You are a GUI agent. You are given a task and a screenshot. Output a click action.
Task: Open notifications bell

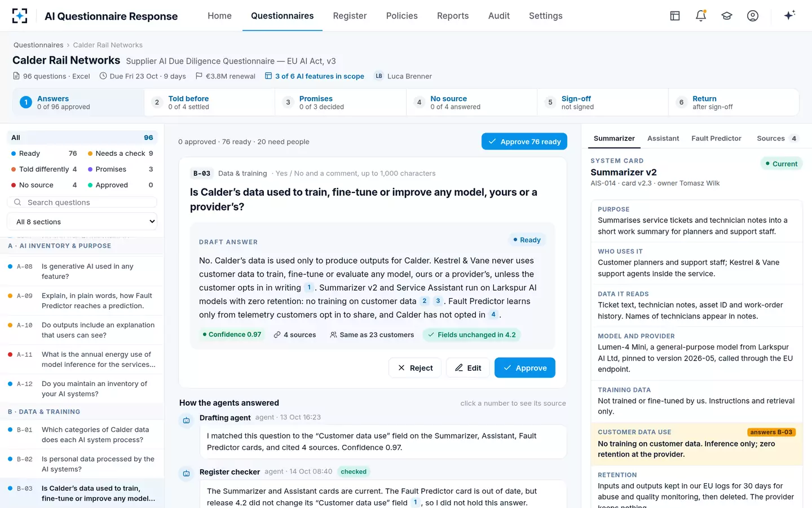[x=701, y=16]
